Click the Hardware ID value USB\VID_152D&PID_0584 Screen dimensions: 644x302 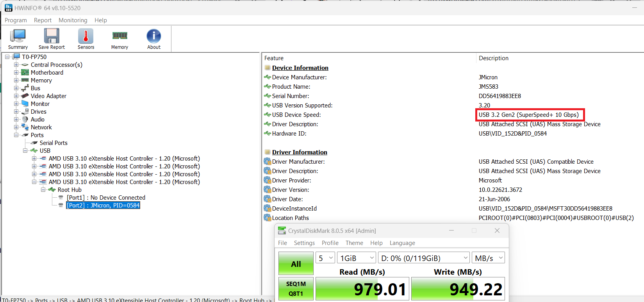[513, 133]
